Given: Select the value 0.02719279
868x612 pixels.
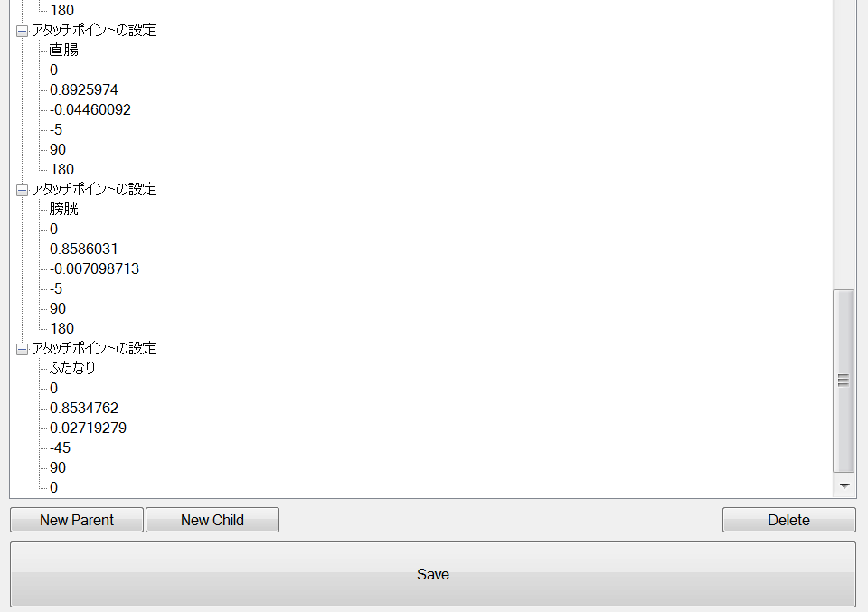Looking at the screenshot, I should (88, 428).
